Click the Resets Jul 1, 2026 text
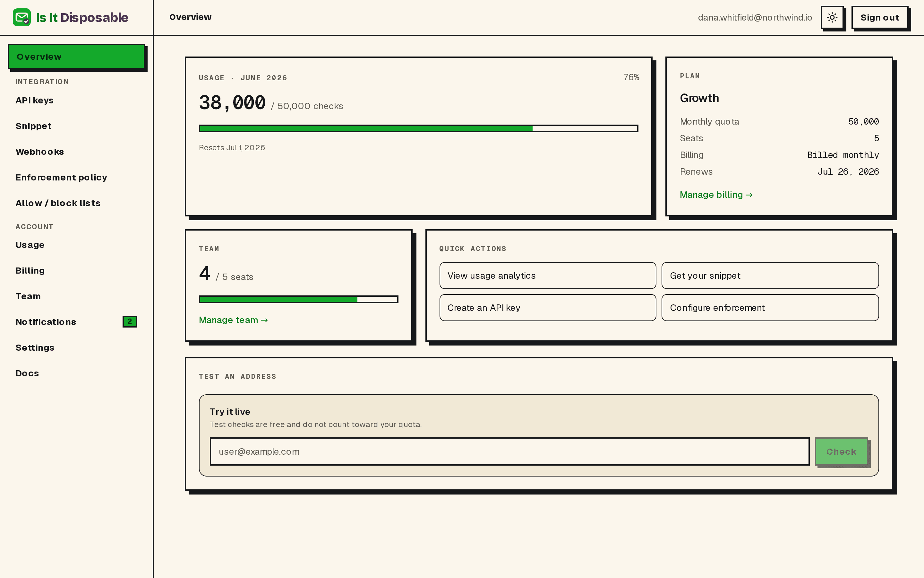This screenshot has width=924, height=578. [x=232, y=148]
